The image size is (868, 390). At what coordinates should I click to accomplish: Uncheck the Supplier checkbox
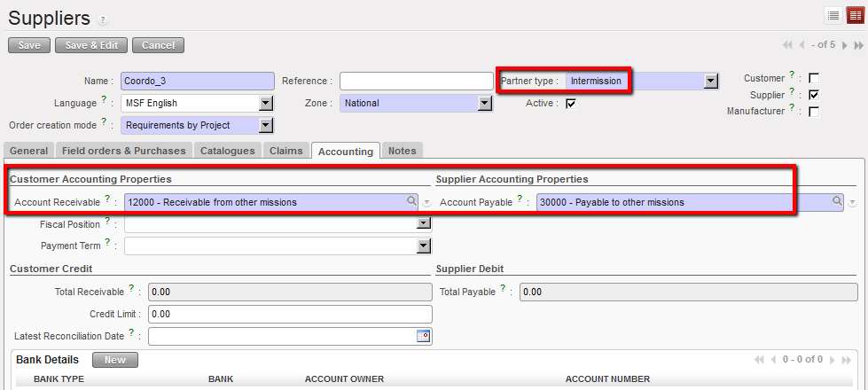813,95
